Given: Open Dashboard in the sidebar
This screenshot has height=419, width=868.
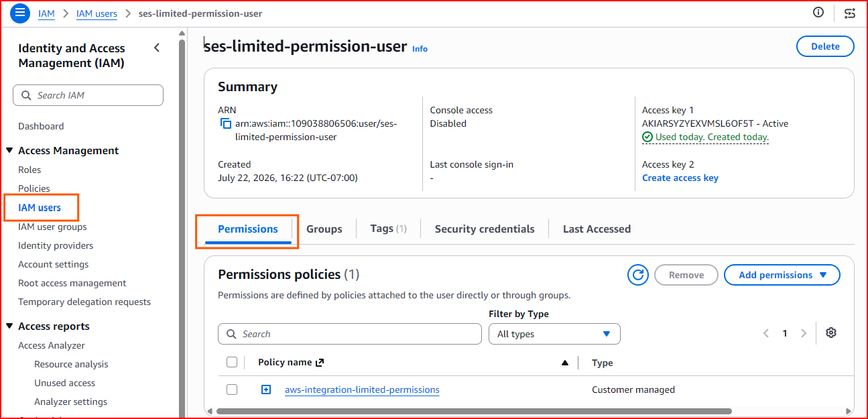Looking at the screenshot, I should (41, 126).
